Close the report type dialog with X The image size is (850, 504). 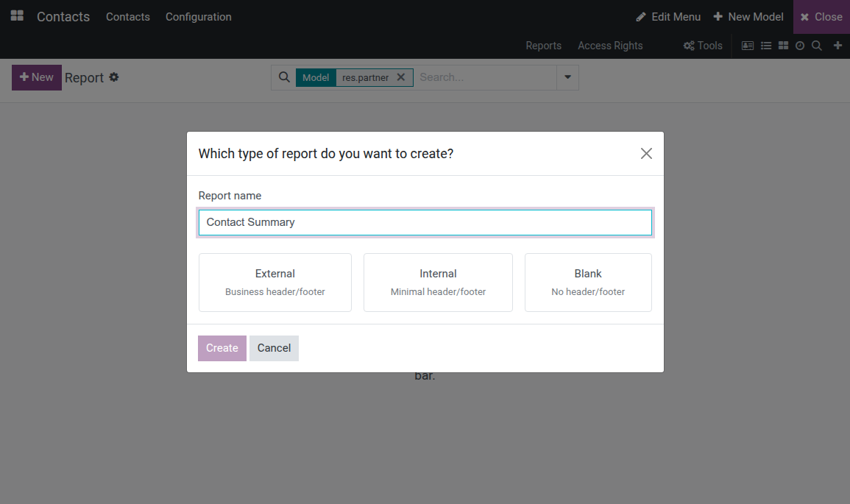tap(646, 153)
